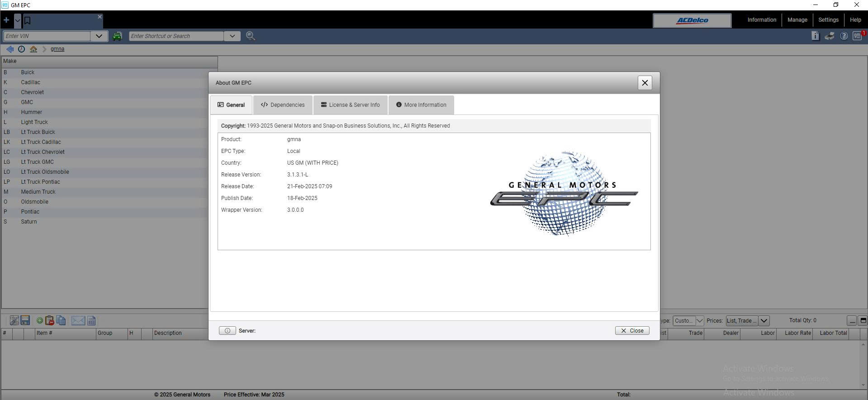This screenshot has width=868, height=400.
Task: Click the copy pages icon
Action: [61, 320]
